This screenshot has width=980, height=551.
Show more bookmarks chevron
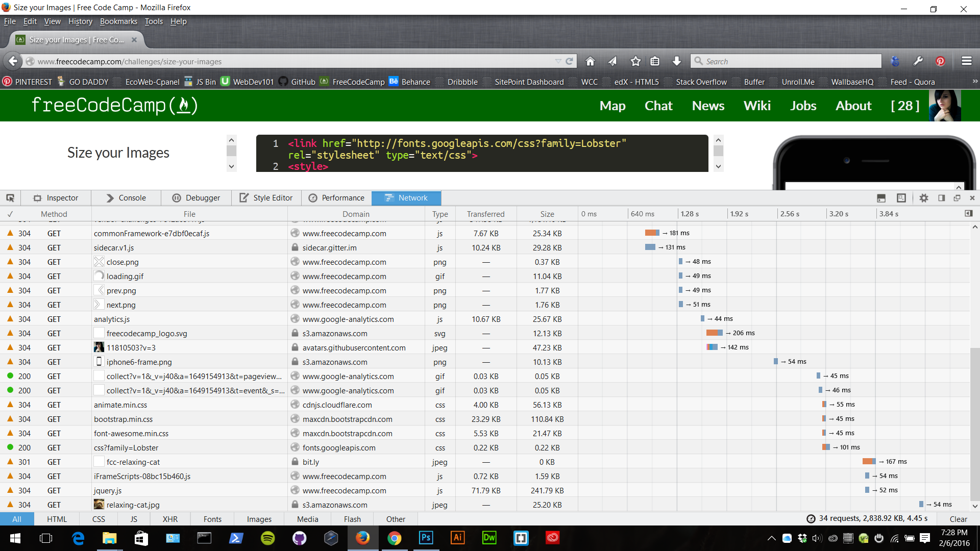tap(974, 81)
